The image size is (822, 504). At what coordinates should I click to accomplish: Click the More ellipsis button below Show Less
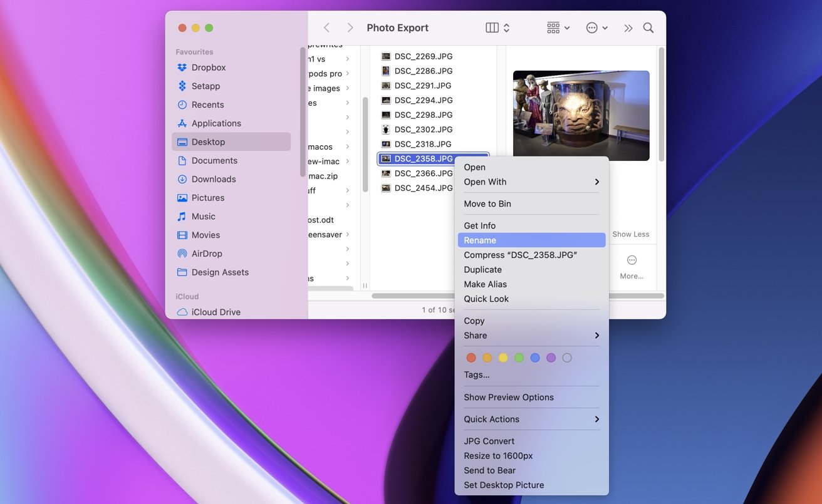coord(631,259)
